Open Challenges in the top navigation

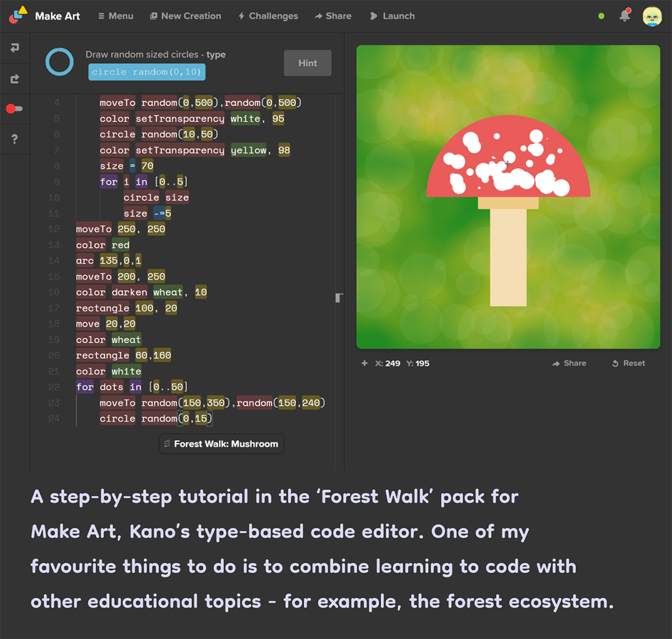click(268, 16)
